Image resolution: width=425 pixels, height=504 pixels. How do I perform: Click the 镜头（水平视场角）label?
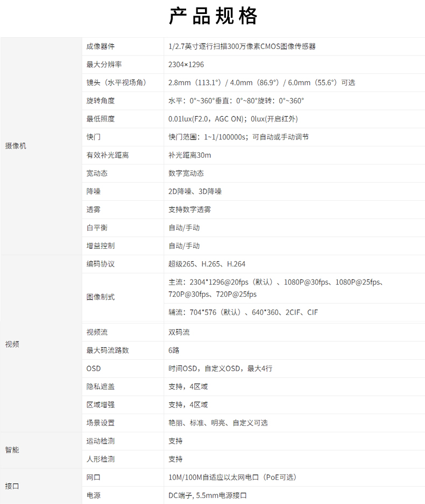(118, 82)
